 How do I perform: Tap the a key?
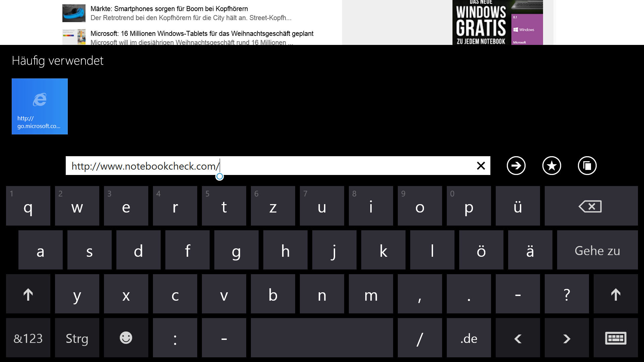(41, 250)
